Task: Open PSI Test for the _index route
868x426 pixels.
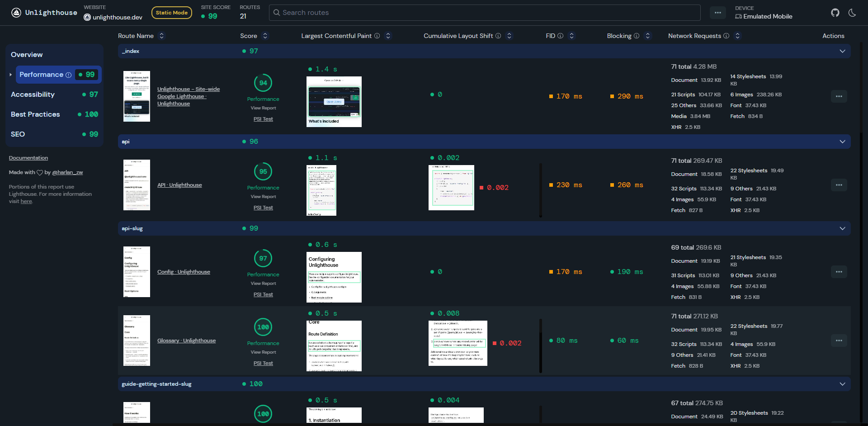Action: pyautogui.click(x=263, y=119)
